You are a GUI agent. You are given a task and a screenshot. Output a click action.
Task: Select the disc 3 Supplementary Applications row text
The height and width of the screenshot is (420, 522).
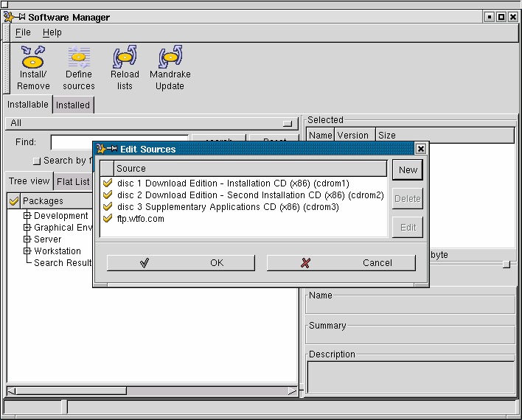(228, 206)
